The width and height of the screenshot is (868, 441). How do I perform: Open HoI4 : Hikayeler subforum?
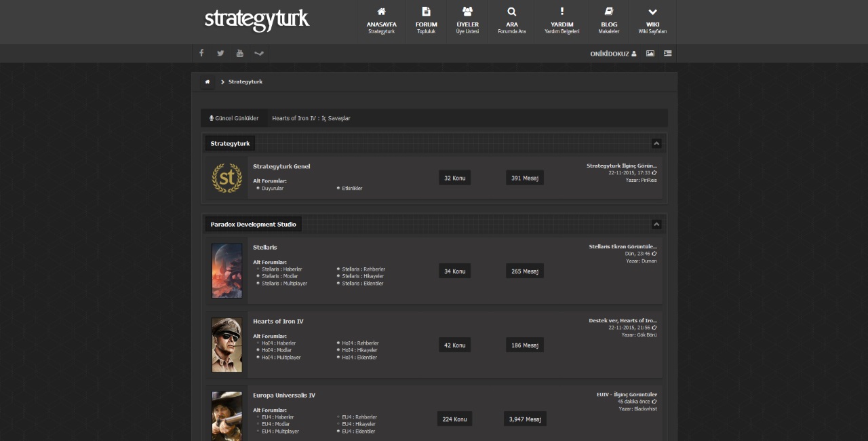359,350
